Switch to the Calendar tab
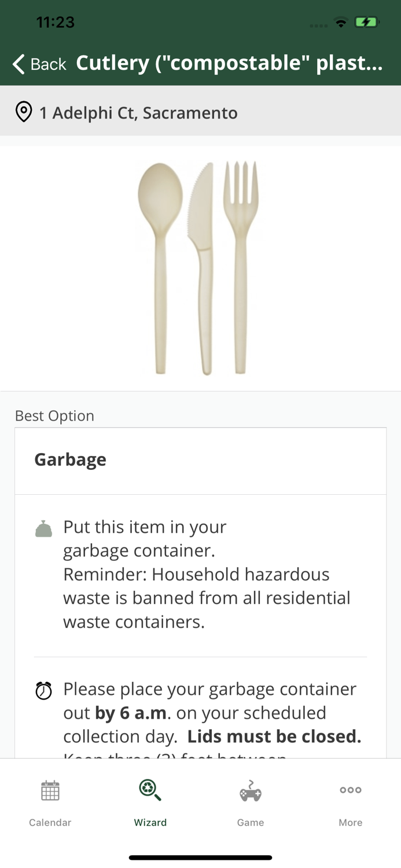 click(x=50, y=803)
